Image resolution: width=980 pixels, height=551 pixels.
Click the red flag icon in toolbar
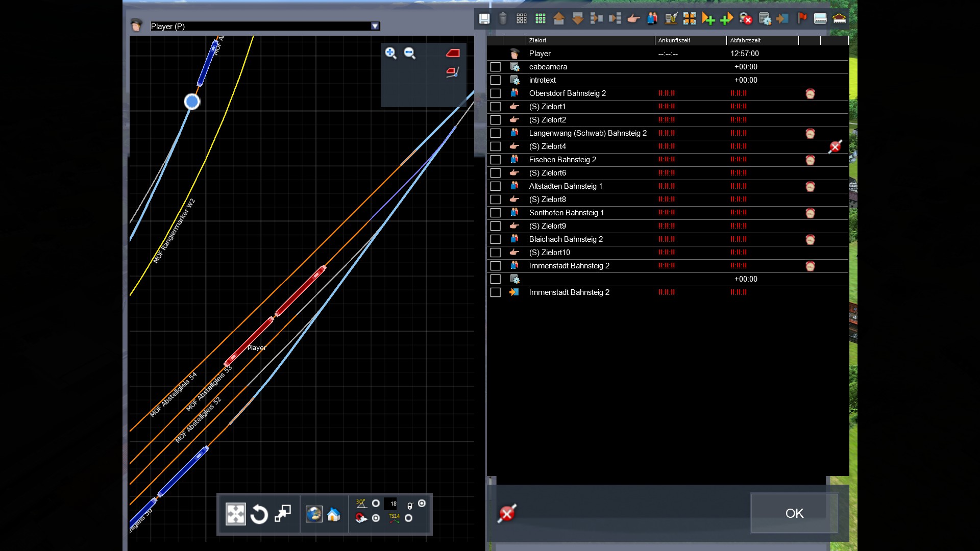click(x=802, y=19)
